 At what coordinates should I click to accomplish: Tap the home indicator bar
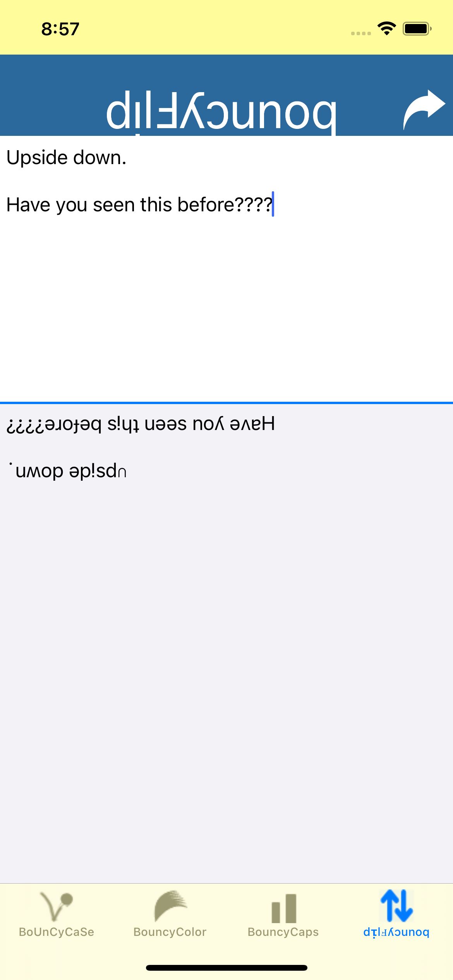coord(226,968)
